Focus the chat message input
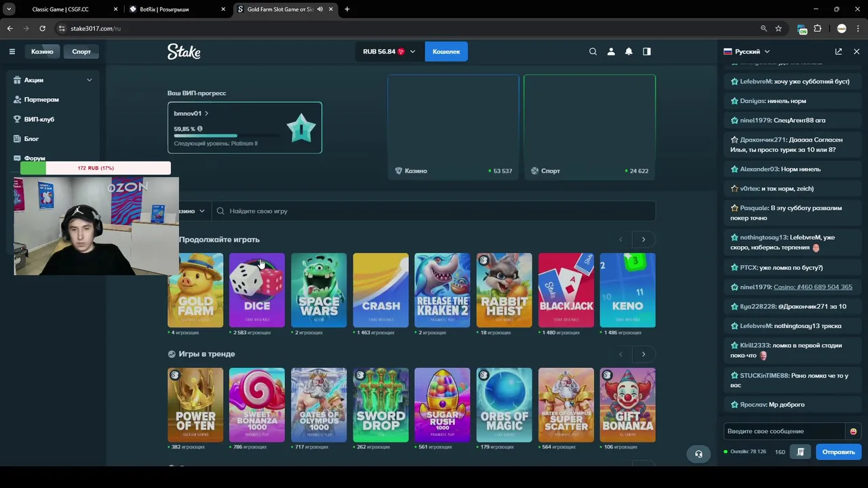The image size is (868, 488). pyautogui.click(x=785, y=431)
